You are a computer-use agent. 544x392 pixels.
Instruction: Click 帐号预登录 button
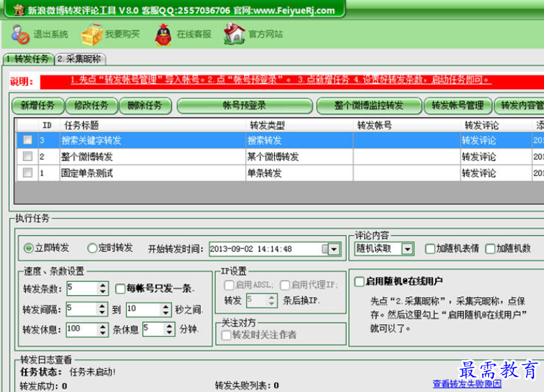point(245,105)
